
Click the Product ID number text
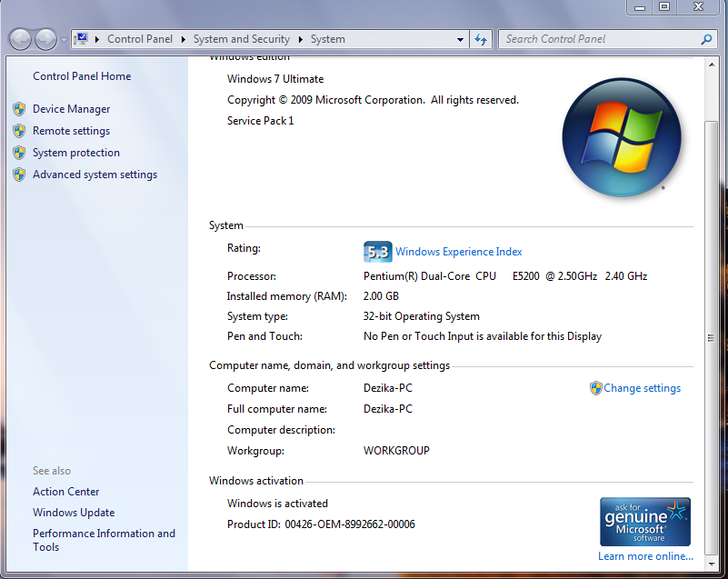click(350, 524)
